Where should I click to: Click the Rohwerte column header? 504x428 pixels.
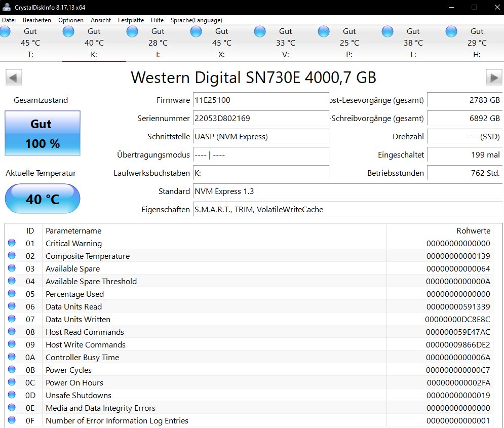(440, 230)
